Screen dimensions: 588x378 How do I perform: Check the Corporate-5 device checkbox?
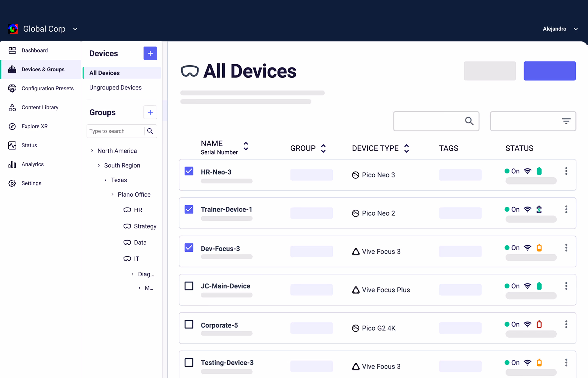tap(189, 324)
